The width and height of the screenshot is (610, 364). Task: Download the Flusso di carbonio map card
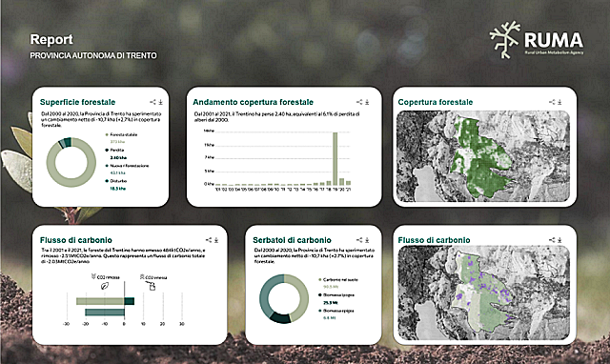pyautogui.click(x=559, y=240)
